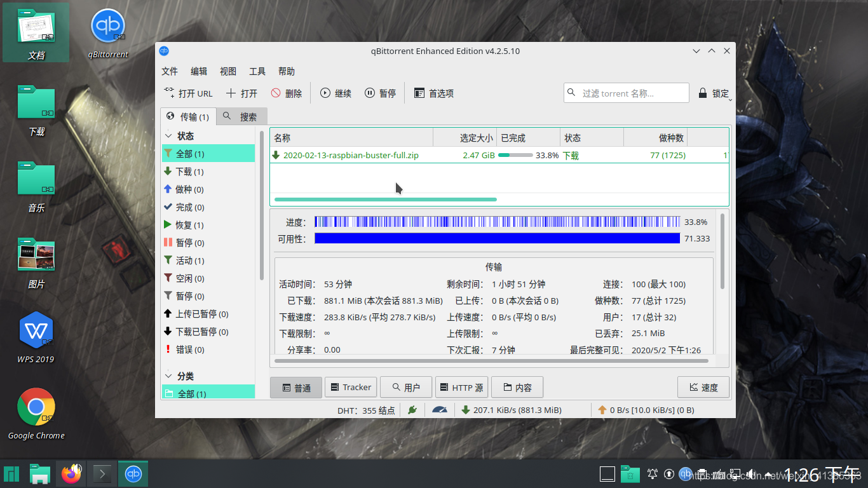Image resolution: width=868 pixels, height=488 pixels.
Task: Select the raspbian-buster-full.zip torrent row
Action: pos(499,155)
